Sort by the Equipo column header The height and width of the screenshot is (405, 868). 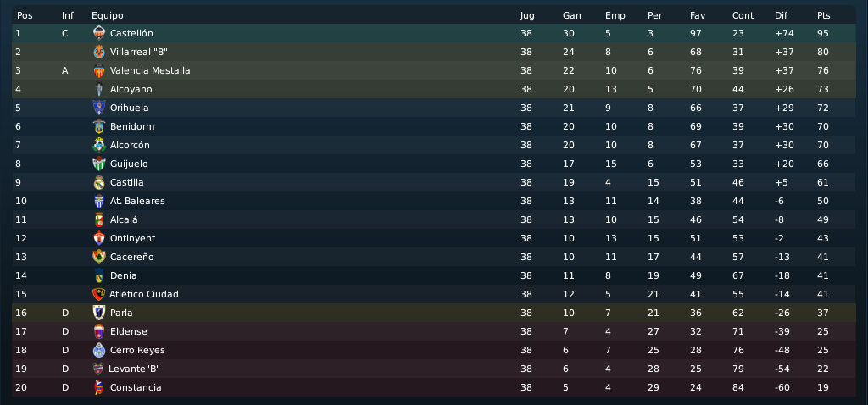108,15
